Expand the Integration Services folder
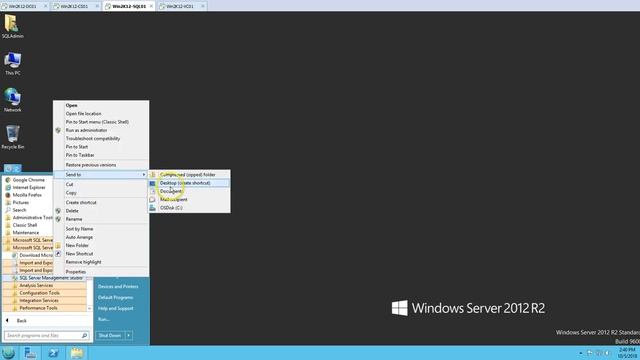The image size is (640, 360). click(x=44, y=300)
